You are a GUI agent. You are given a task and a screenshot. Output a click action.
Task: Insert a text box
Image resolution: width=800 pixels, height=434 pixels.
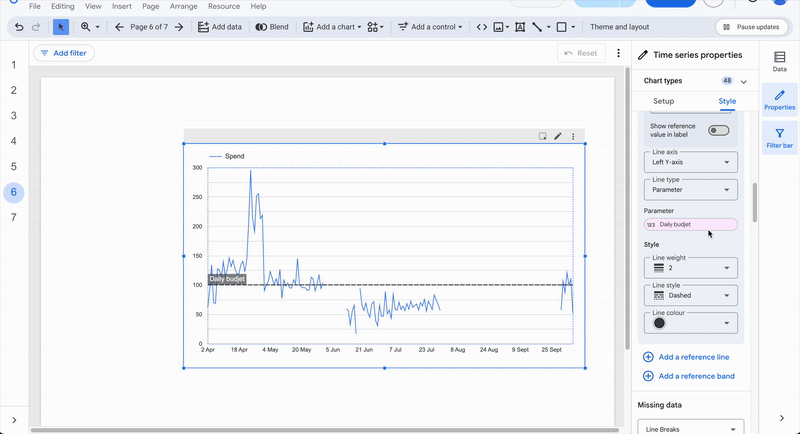pyautogui.click(x=520, y=27)
